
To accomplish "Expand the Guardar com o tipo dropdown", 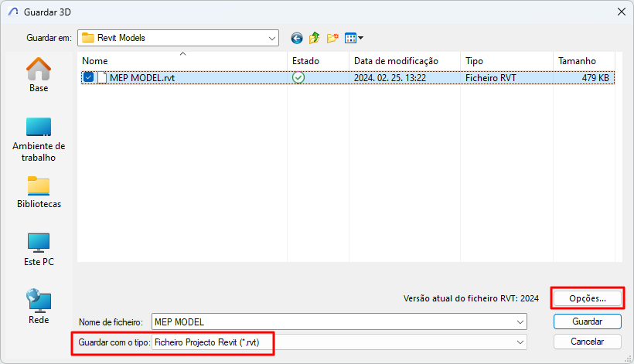I will [520, 342].
